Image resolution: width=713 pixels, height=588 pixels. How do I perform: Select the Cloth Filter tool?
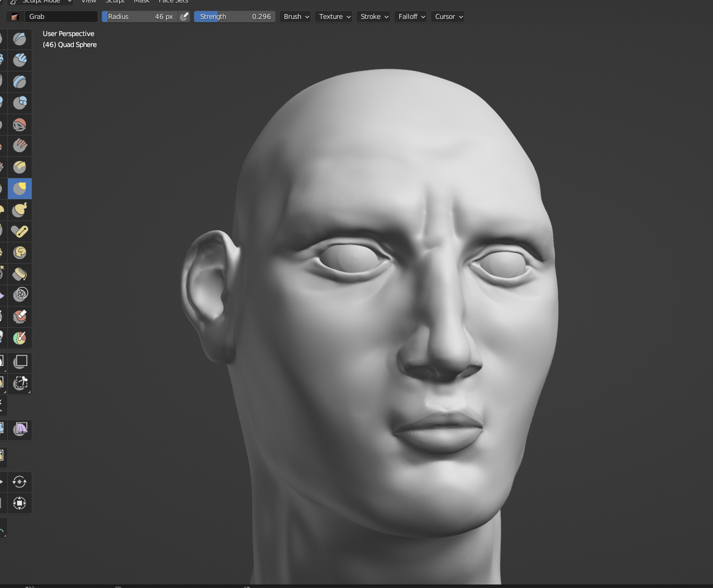click(x=20, y=429)
